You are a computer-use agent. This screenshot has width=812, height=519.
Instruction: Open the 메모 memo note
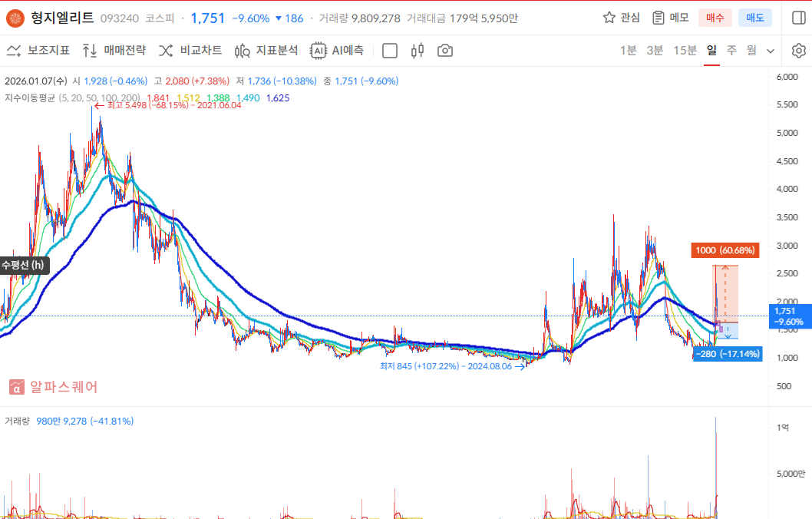point(670,18)
